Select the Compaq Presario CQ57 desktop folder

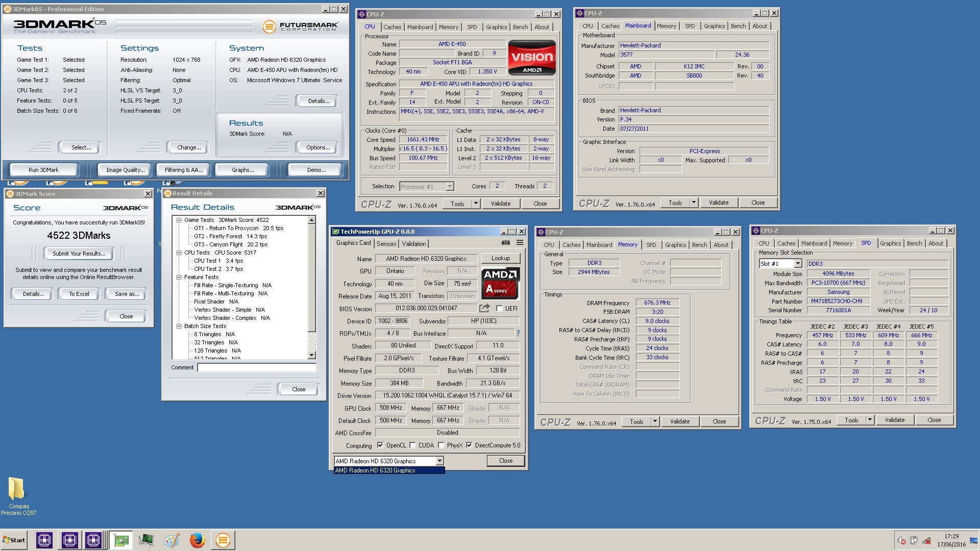pos(18,496)
